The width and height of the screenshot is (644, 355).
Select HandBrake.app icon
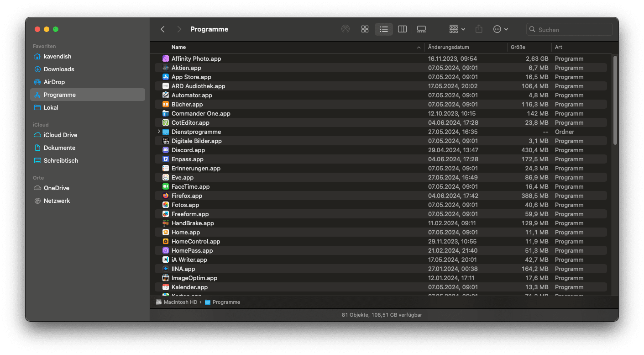pos(166,223)
